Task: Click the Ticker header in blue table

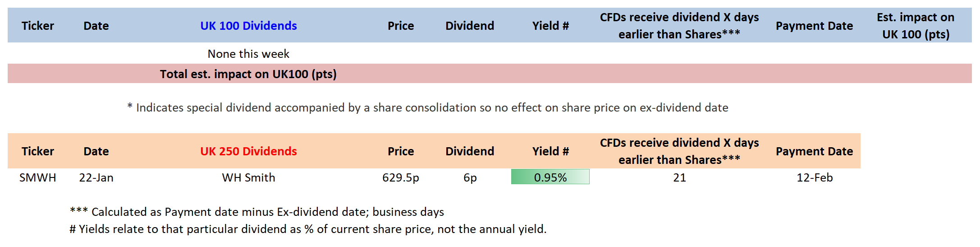Action: tap(38, 26)
